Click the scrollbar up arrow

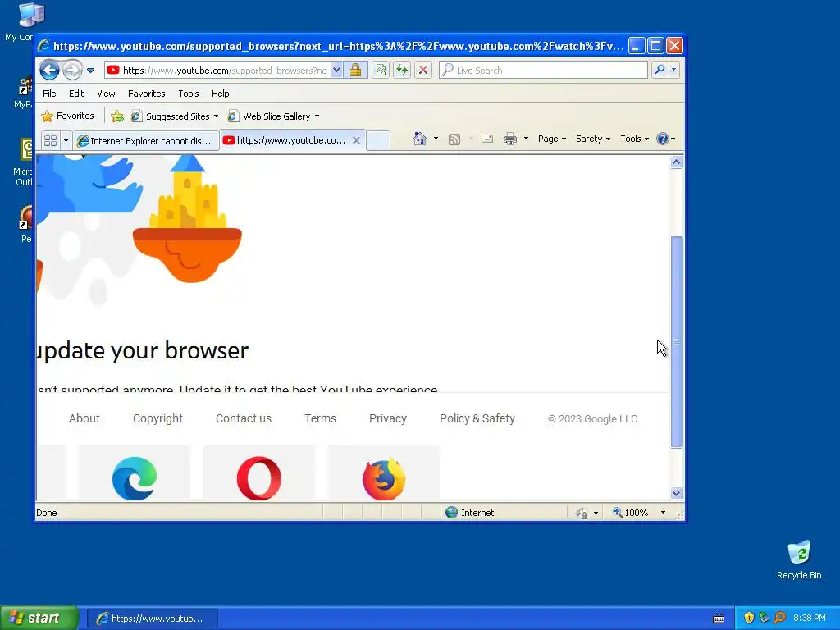pyautogui.click(x=676, y=162)
